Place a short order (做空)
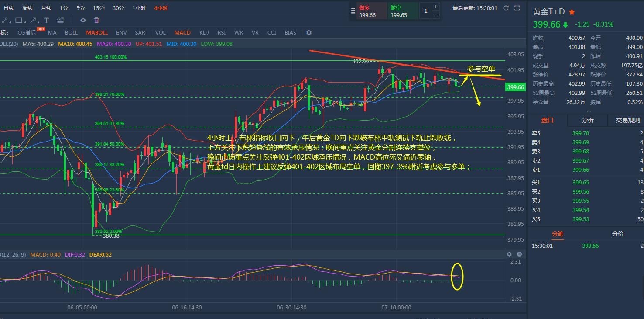The width and height of the screenshot is (644, 319). pyautogui.click(x=403, y=11)
